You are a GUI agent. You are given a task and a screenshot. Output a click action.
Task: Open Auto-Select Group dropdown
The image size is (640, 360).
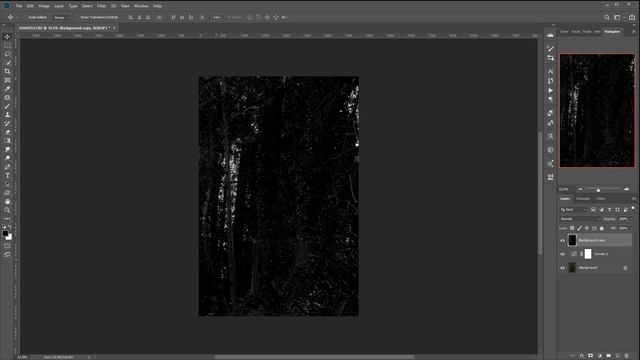point(61,18)
